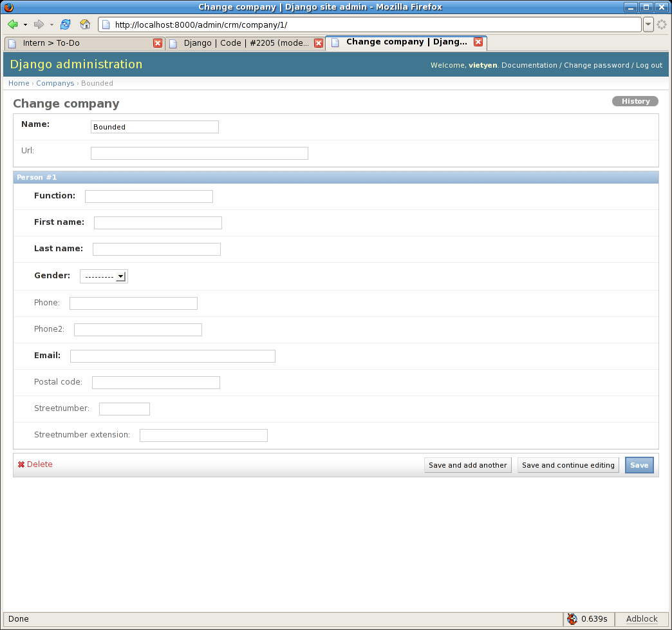The width and height of the screenshot is (672, 630).
Task: Click the Firefox logo in title bar
Action: tap(8, 7)
